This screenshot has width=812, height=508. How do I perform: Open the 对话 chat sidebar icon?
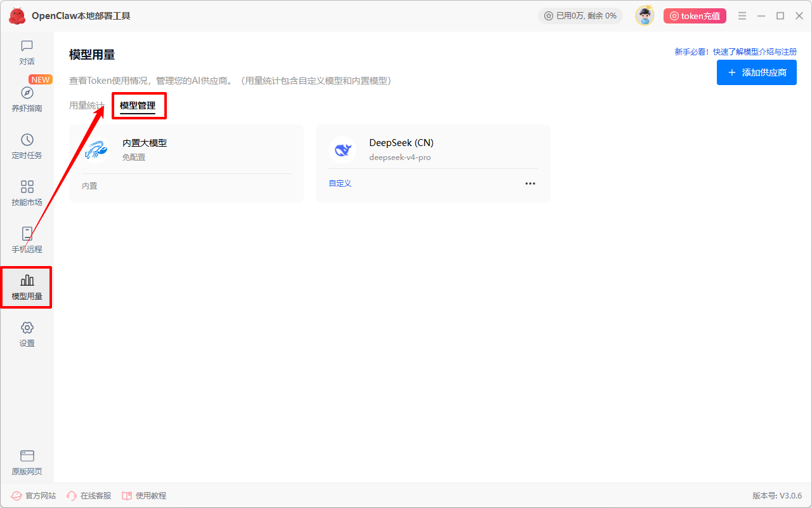pos(27,46)
